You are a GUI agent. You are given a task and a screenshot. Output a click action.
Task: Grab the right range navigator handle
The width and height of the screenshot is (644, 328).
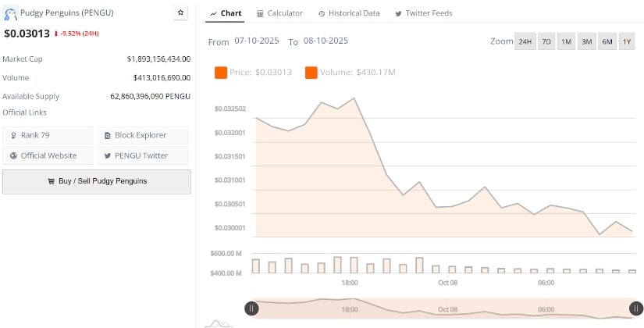(636, 308)
